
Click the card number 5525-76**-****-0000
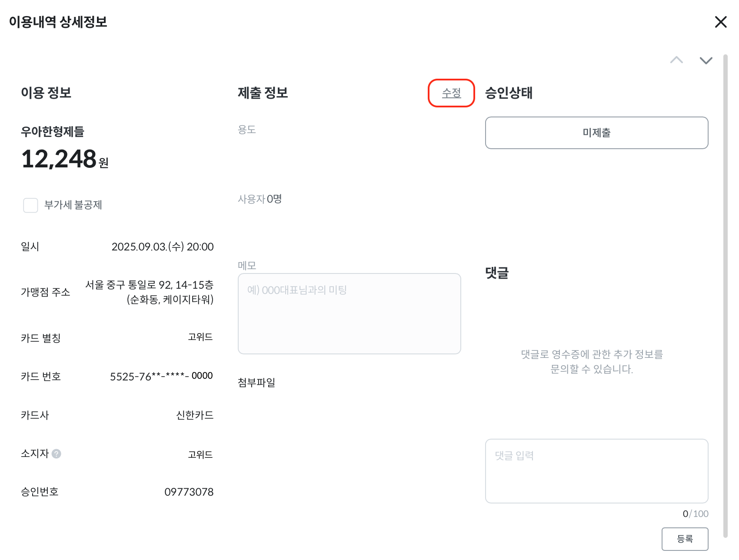click(x=161, y=376)
